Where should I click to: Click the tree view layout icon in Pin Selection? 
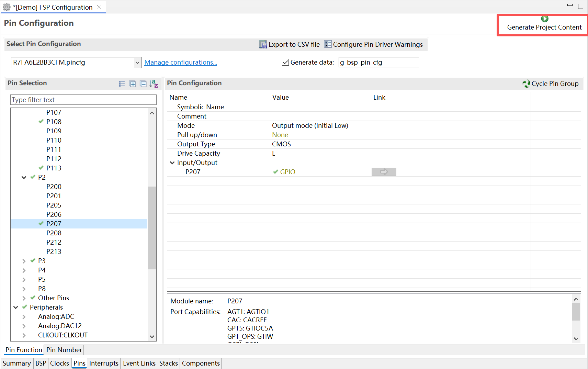[x=122, y=84]
